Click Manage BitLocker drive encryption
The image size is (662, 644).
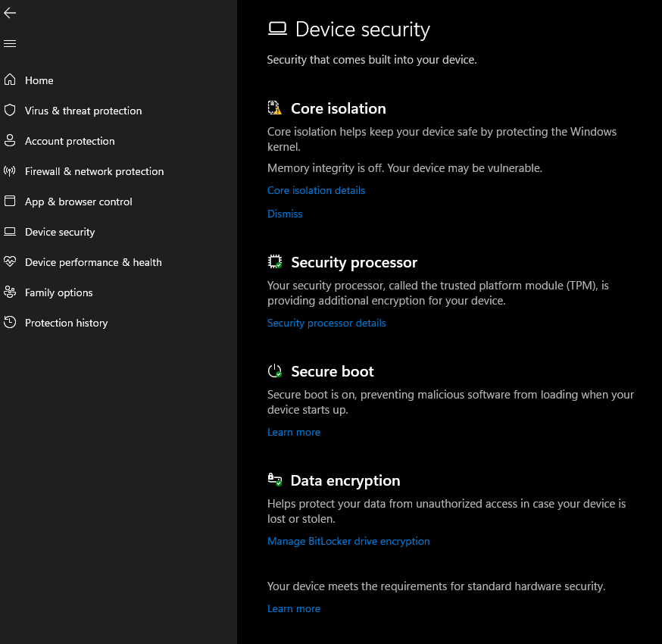(348, 541)
